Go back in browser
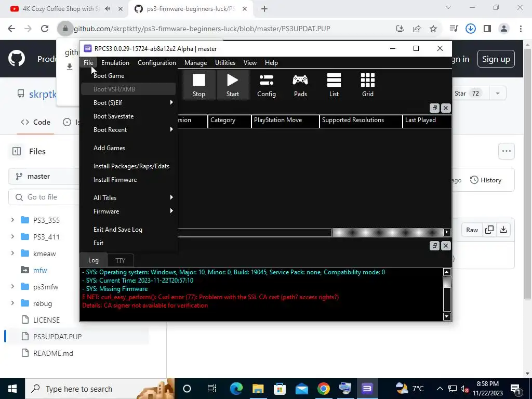 (11, 29)
